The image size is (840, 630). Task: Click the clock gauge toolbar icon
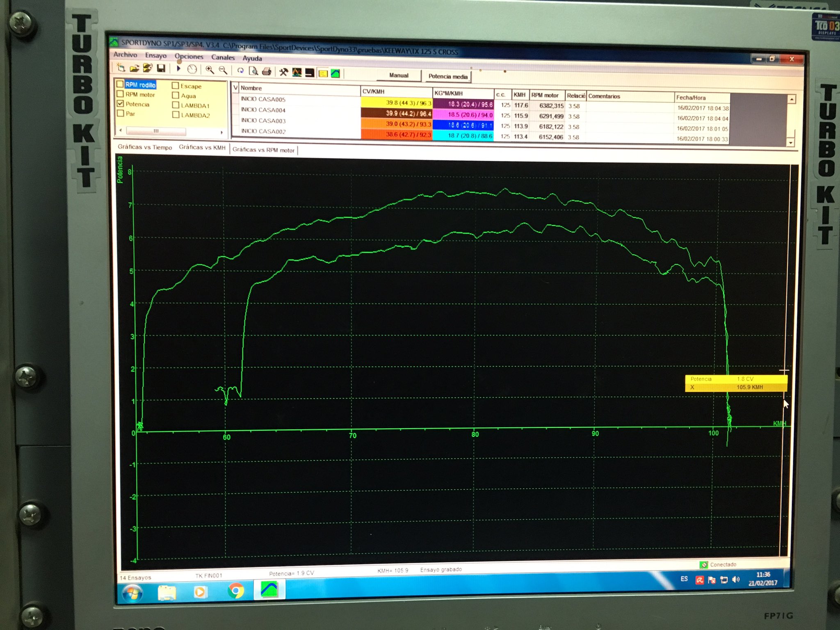192,69
